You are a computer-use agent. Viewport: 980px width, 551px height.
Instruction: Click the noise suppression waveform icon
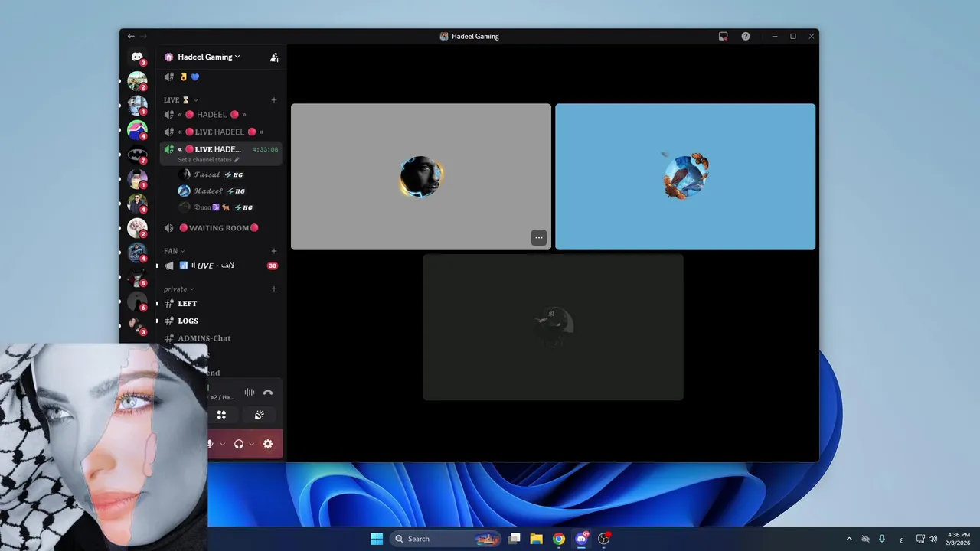point(250,393)
